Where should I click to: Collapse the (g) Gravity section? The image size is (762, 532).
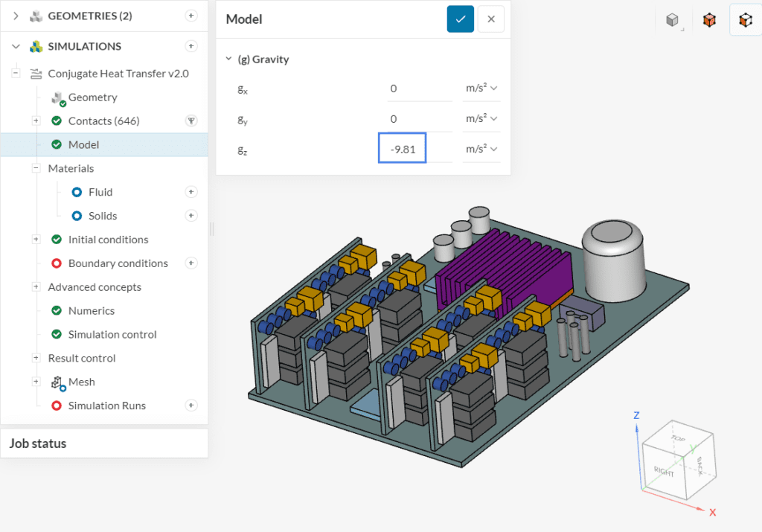pos(229,60)
